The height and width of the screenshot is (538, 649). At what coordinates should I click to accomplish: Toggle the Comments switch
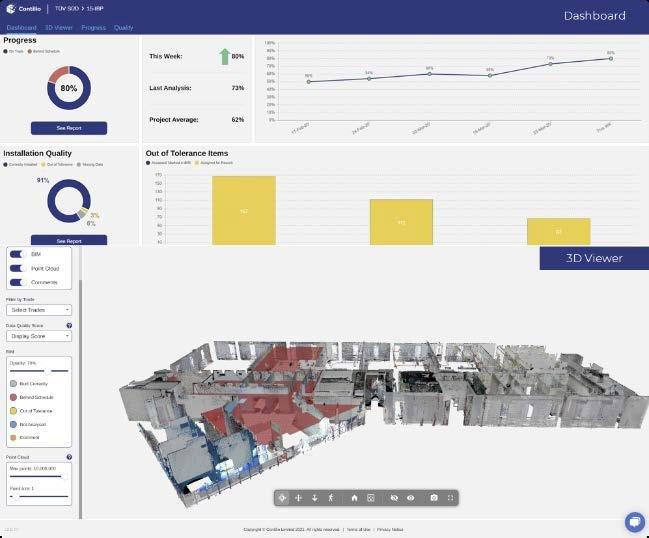[x=17, y=282]
